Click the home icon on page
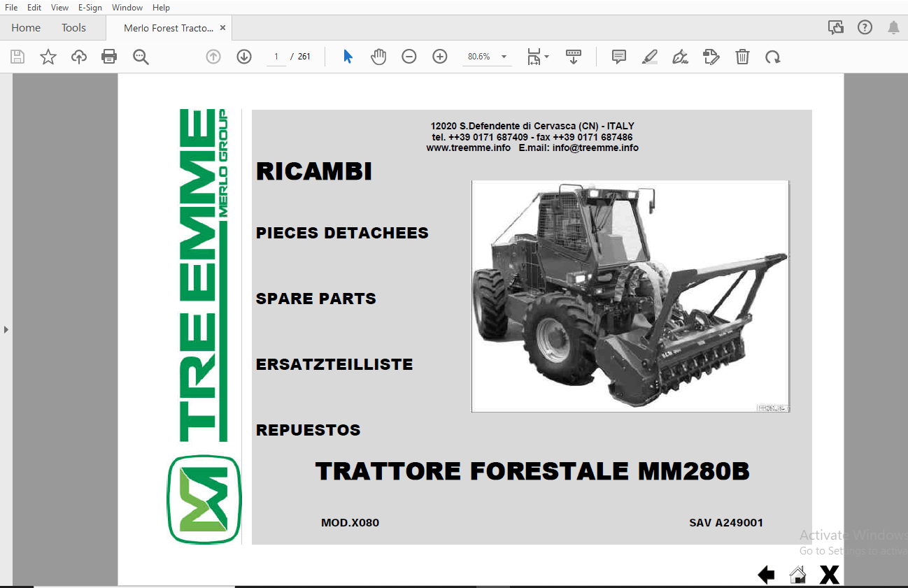 coord(797,575)
